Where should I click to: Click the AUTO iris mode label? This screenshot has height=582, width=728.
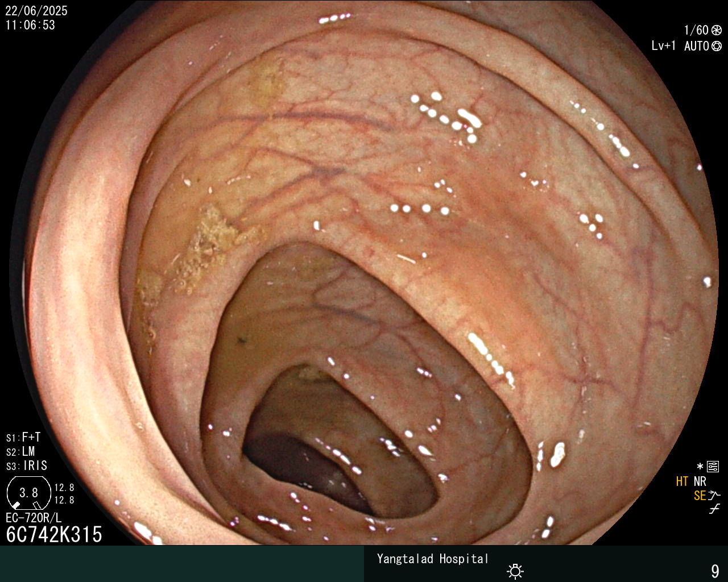697,46
